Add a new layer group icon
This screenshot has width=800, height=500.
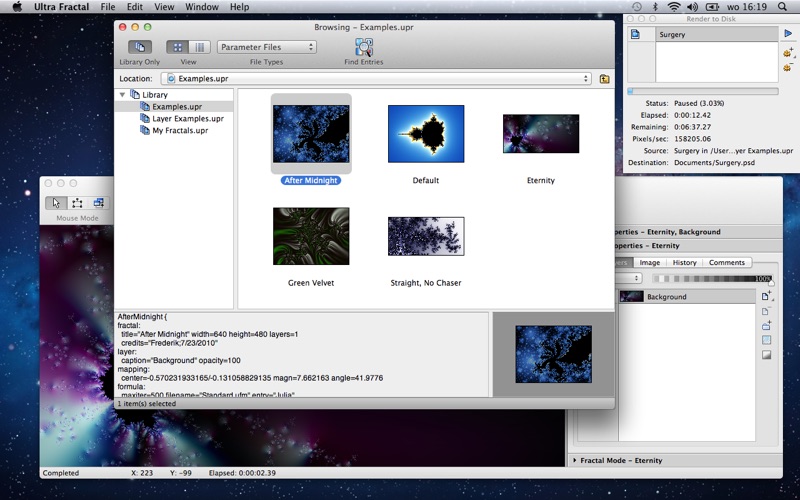(x=766, y=326)
